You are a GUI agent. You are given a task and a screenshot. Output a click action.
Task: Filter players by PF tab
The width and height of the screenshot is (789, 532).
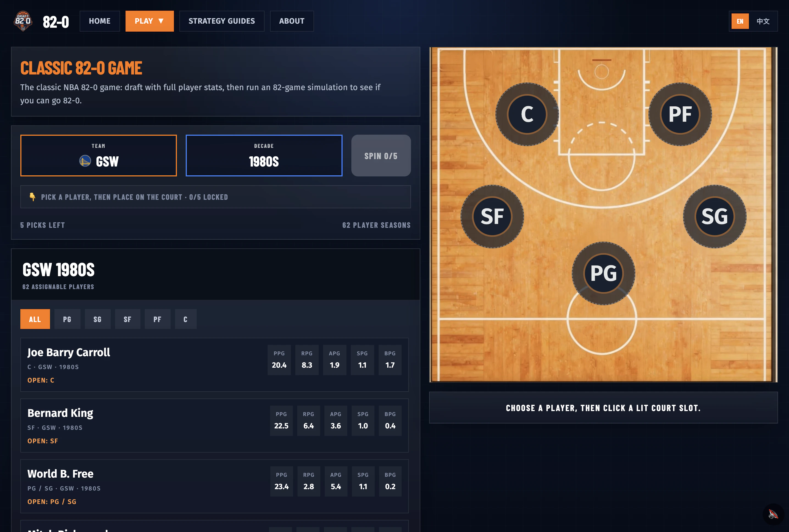click(157, 319)
